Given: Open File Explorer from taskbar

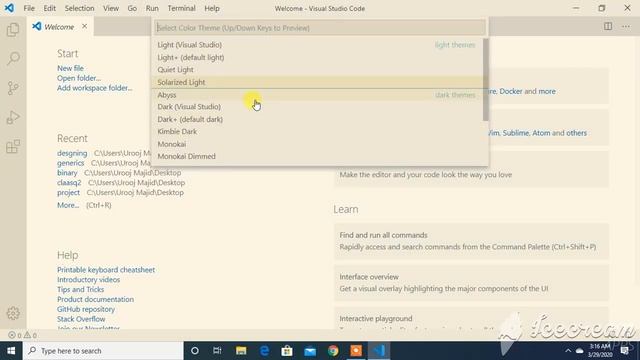Looking at the screenshot, I should tap(241, 351).
